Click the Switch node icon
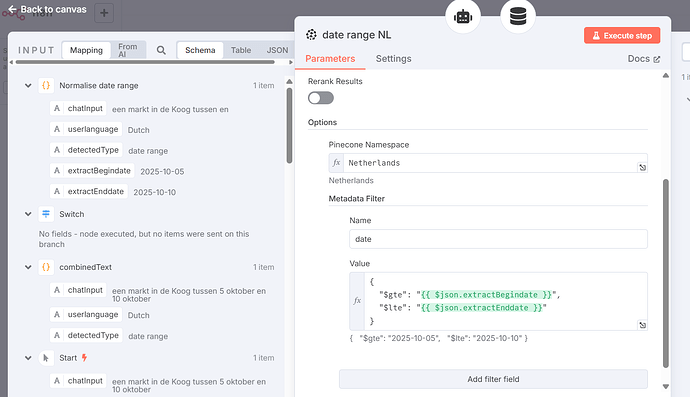The height and width of the screenshot is (397, 690). (46, 214)
